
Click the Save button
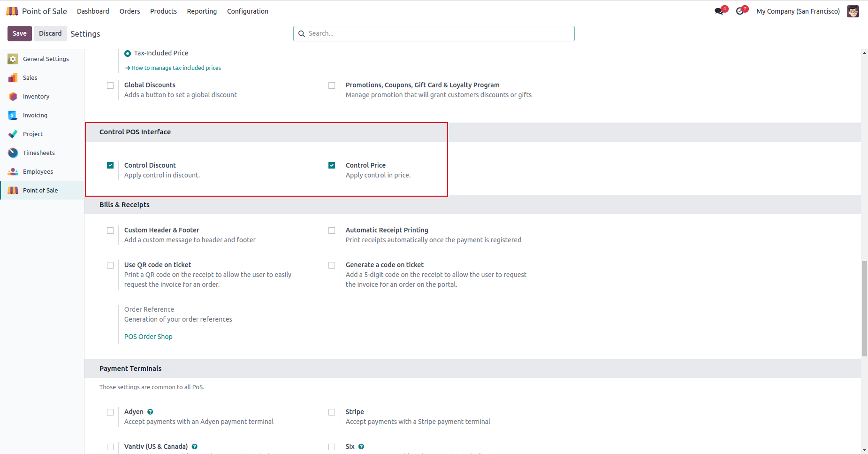click(x=20, y=33)
